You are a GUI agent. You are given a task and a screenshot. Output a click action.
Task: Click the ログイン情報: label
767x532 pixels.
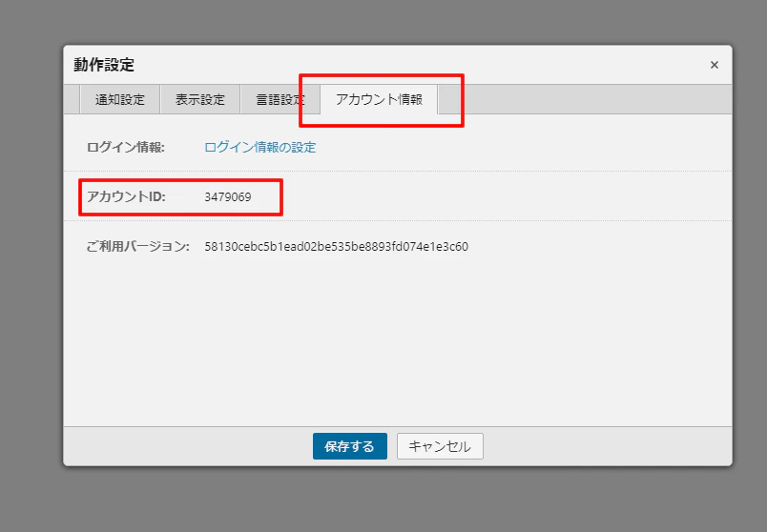coord(125,147)
